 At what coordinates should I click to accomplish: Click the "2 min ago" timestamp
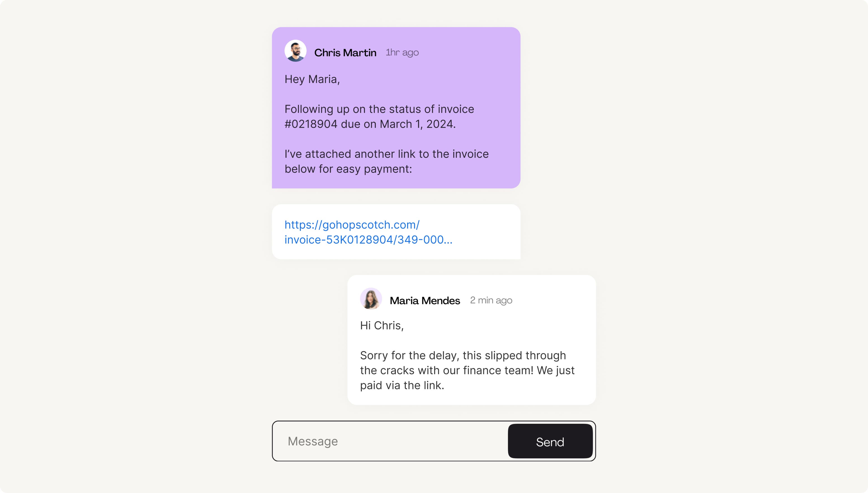(x=491, y=300)
